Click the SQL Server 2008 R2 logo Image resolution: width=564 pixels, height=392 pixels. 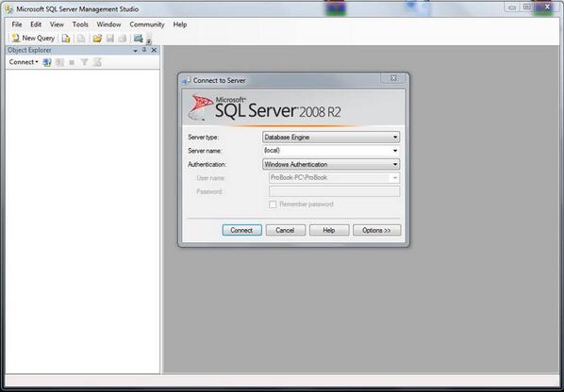265,107
